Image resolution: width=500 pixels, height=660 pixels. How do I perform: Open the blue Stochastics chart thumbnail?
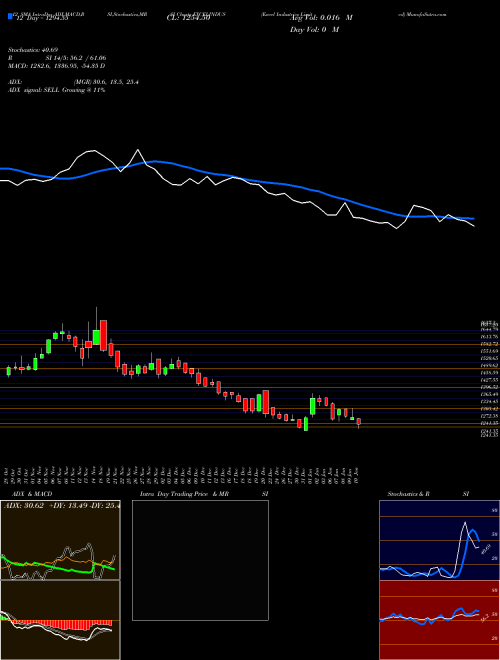tap(439, 540)
